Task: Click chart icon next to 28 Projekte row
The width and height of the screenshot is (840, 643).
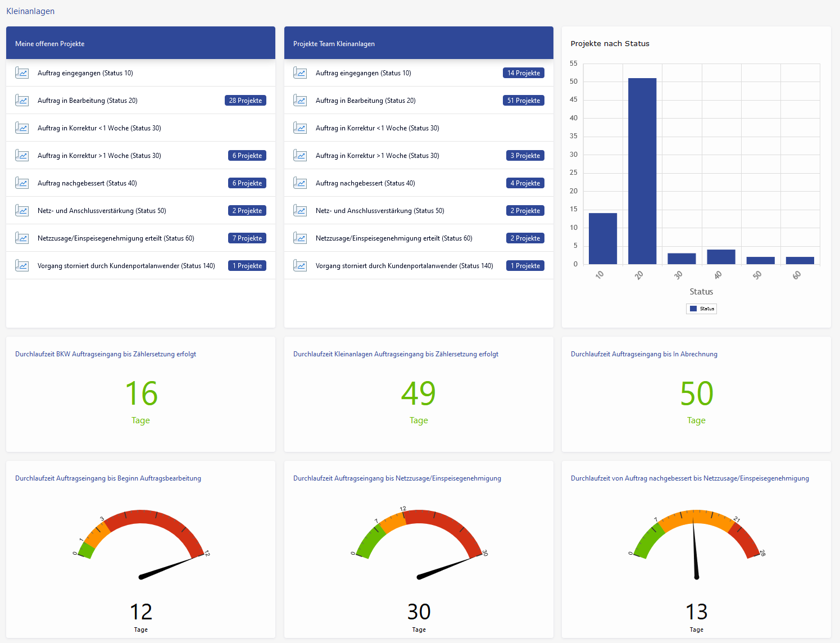Action: tap(22, 101)
